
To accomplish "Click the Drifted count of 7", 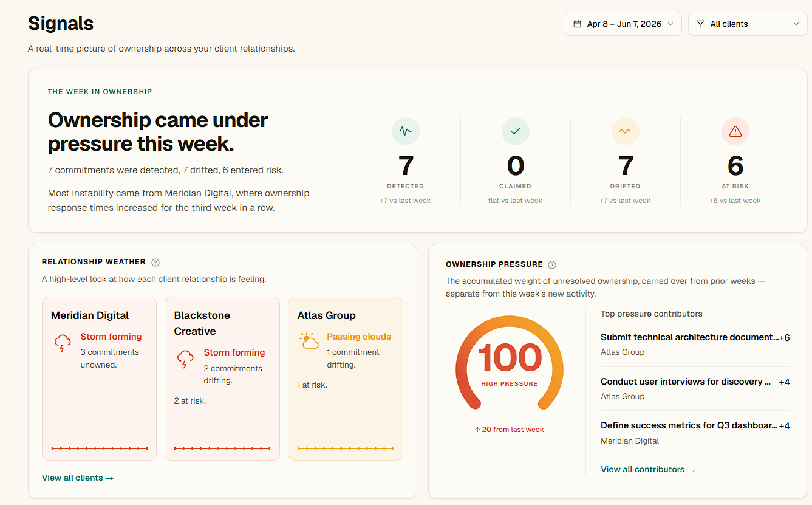I will pyautogui.click(x=626, y=166).
